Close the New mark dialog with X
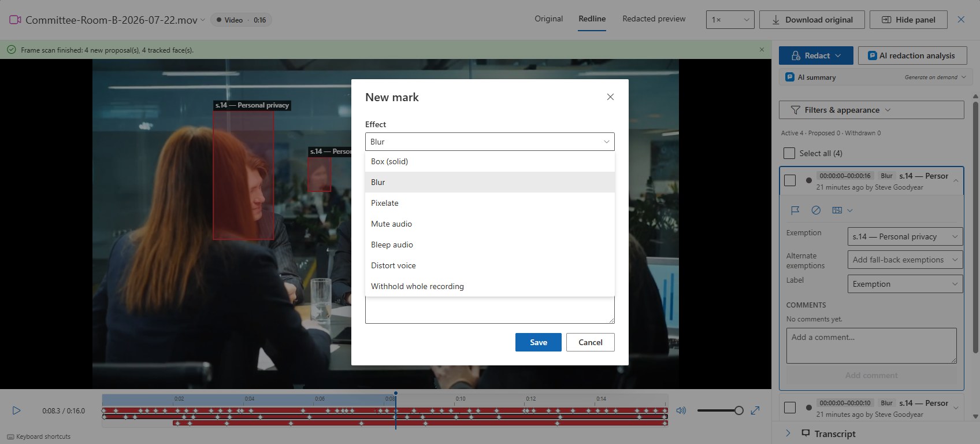Screen dimensions: 980x444 tap(610, 97)
